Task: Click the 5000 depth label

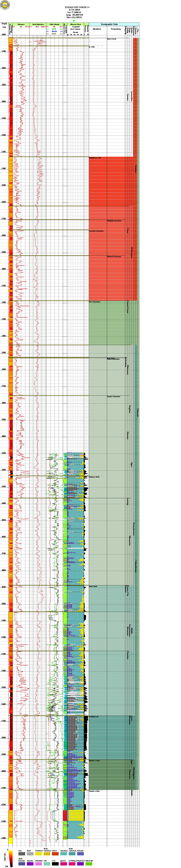Action: [x=3, y=603]
